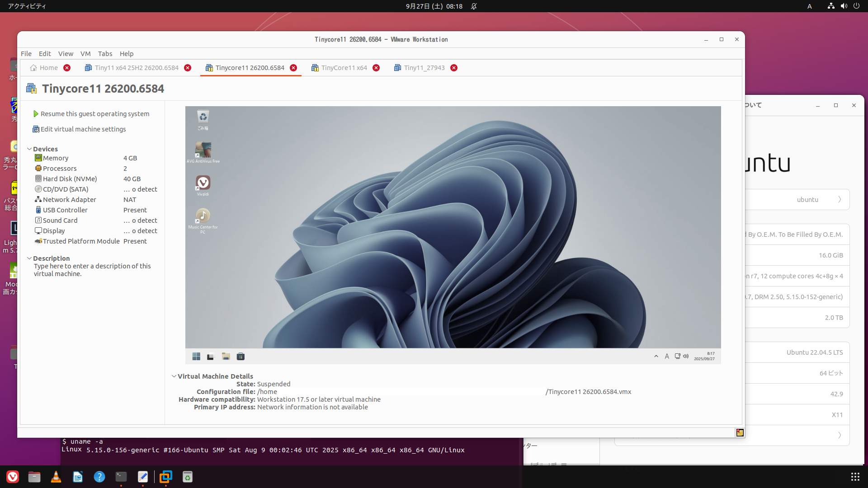Click the description text field
The width and height of the screenshot is (868, 488).
click(x=92, y=270)
